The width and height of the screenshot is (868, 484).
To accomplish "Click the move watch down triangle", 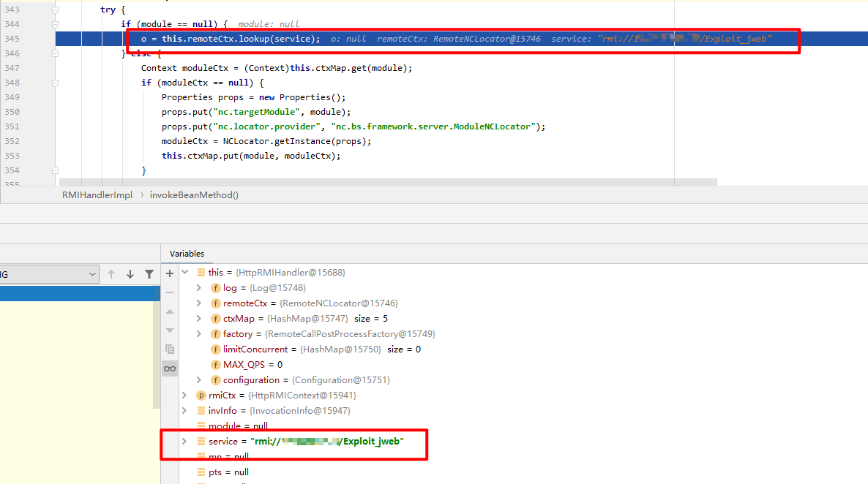I will pos(170,330).
